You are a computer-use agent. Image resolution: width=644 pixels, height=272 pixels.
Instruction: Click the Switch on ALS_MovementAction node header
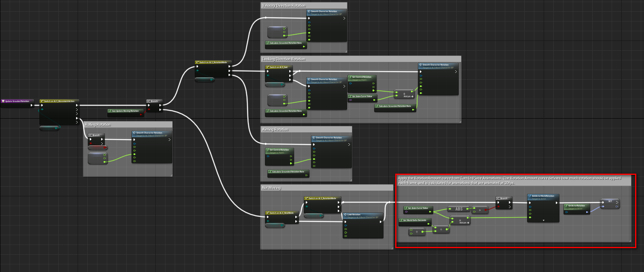tap(59, 101)
